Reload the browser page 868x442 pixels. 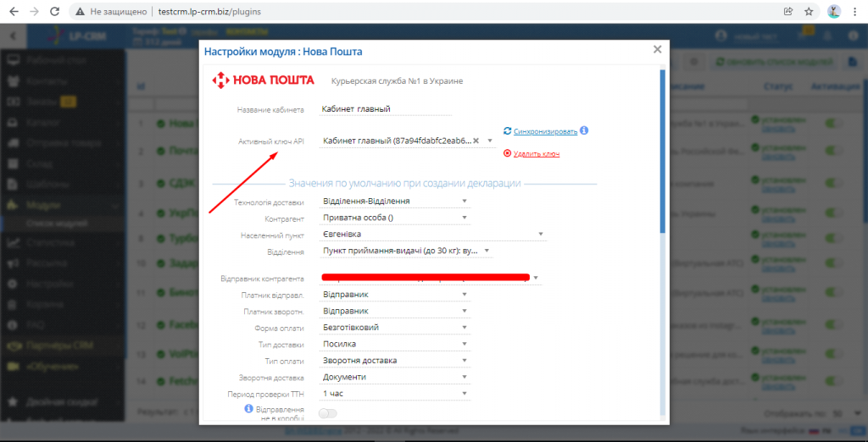55,11
